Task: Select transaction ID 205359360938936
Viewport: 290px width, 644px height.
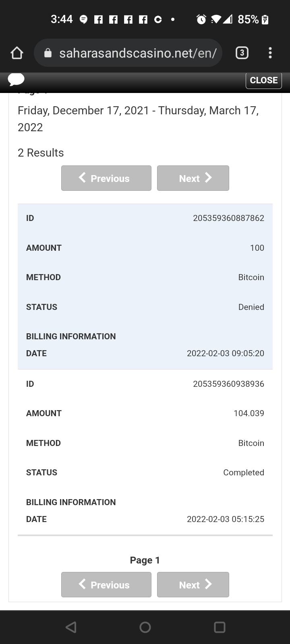Action: pyautogui.click(x=228, y=384)
